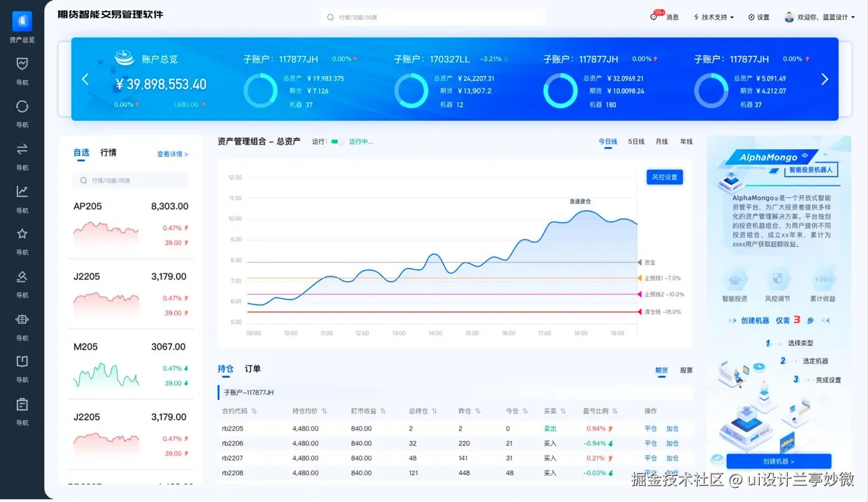The image size is (868, 502).
Task: Click 加仓 for the rb2206 row
Action: pos(672,444)
